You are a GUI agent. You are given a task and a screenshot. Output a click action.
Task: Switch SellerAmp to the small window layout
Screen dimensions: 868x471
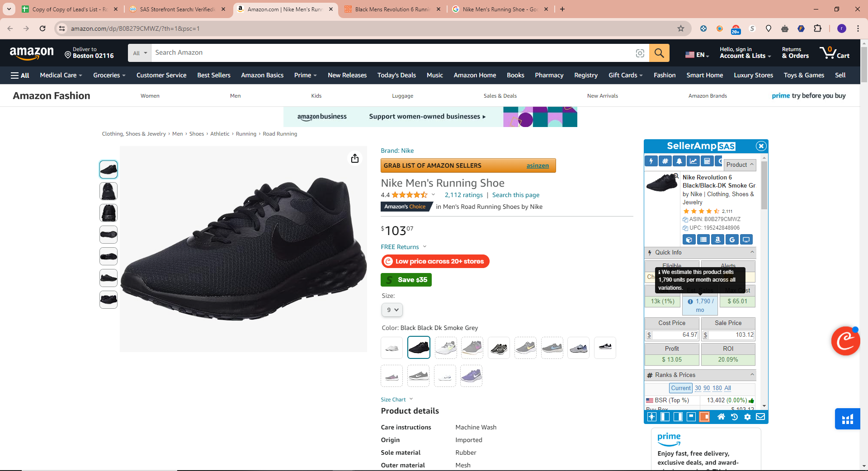(691, 417)
